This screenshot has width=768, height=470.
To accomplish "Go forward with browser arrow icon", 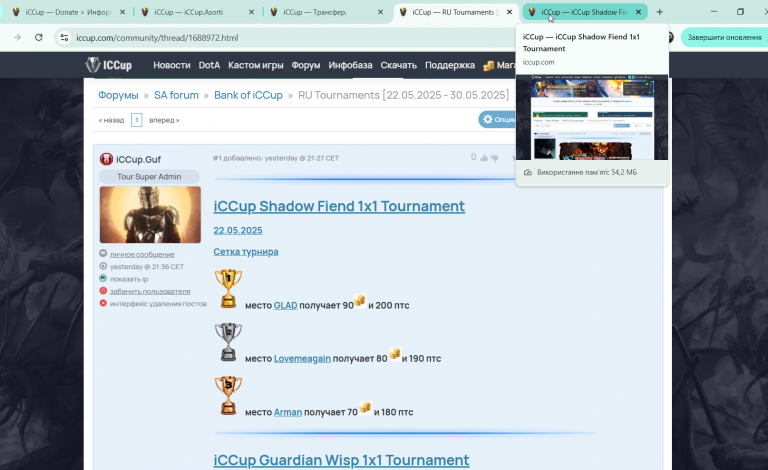I will [17, 37].
